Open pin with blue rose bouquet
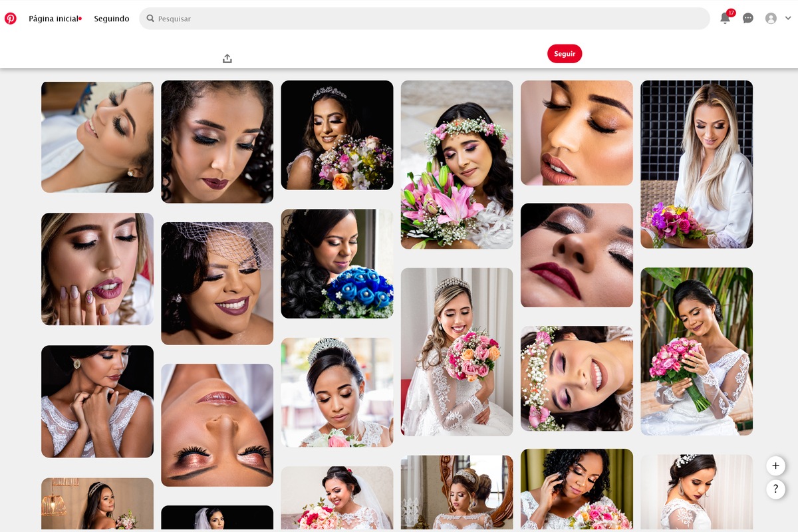Image resolution: width=798 pixels, height=532 pixels. (x=337, y=263)
